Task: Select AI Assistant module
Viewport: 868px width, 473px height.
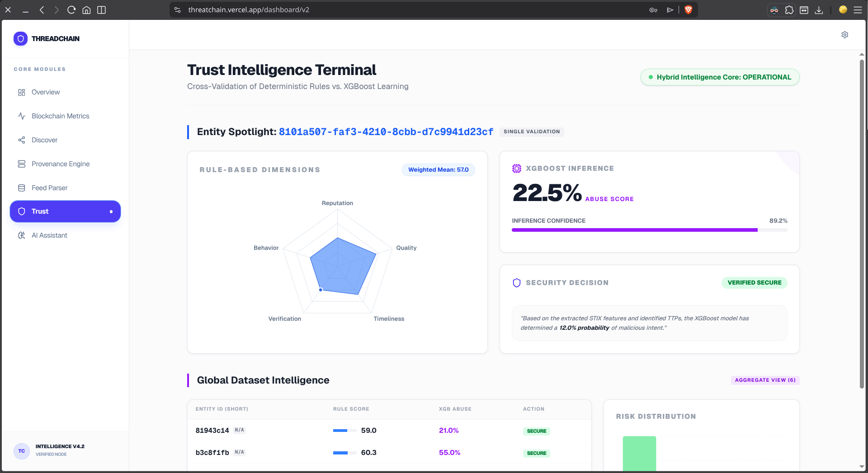Action: tap(66, 235)
